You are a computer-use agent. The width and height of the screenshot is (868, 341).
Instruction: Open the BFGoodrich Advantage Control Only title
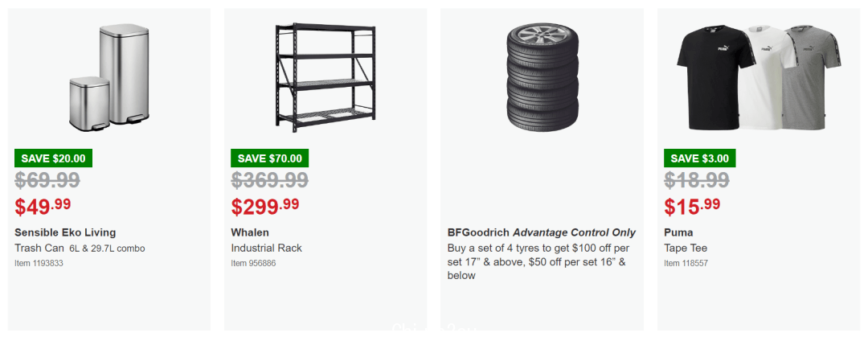[x=542, y=232]
